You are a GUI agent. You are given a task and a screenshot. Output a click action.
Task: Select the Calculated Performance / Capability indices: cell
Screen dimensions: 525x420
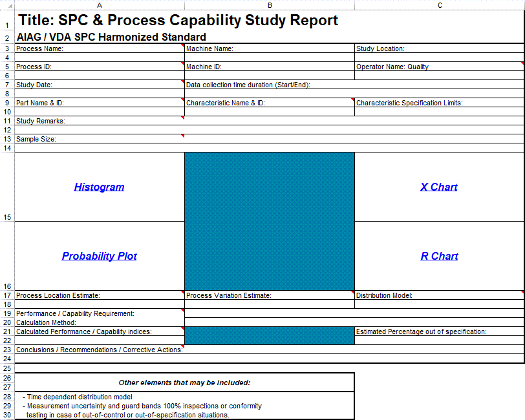point(100,331)
